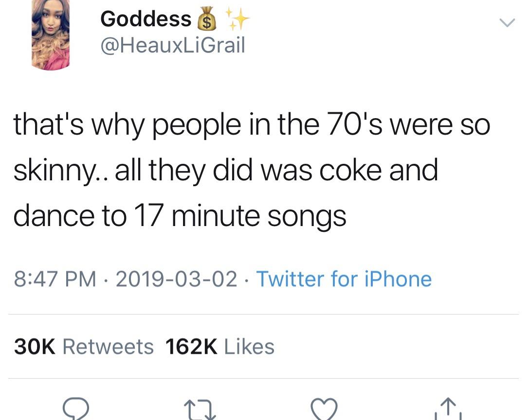The height and width of the screenshot is (420, 529).
Task: Open the @HeauxLiGrail handle
Action: [172, 45]
